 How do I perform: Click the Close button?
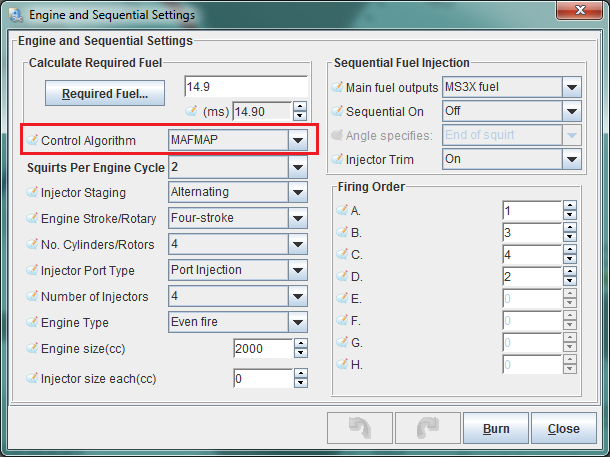click(563, 429)
